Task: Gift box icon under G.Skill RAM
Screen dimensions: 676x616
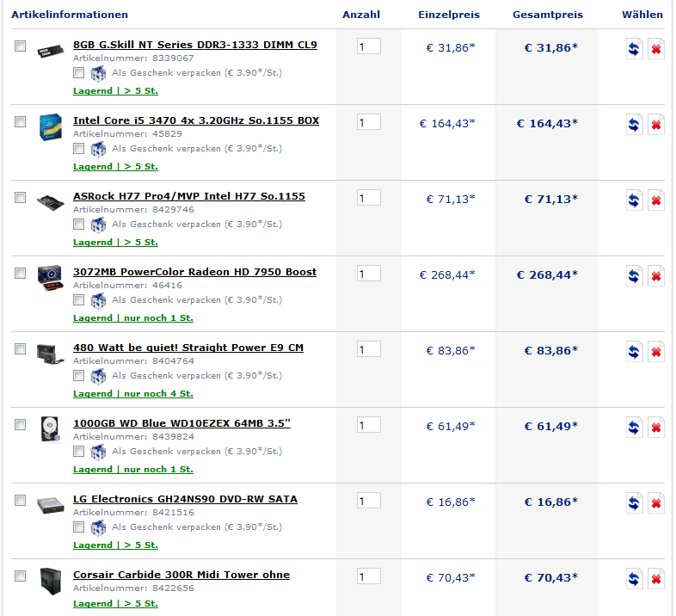Action: (98, 73)
